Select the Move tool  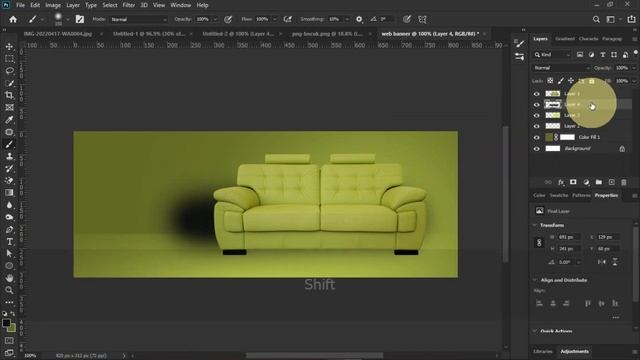pyautogui.click(x=9, y=47)
